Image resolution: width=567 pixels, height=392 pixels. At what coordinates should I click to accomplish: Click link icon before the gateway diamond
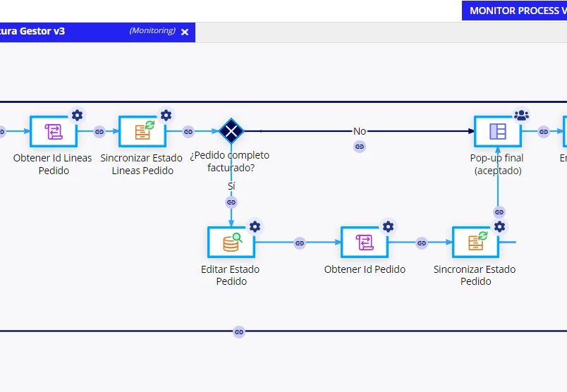coord(188,132)
